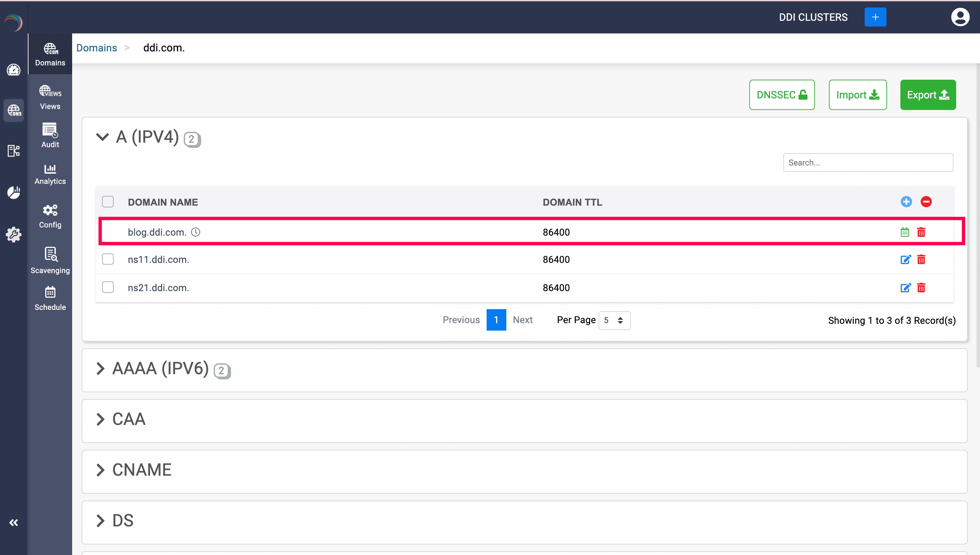
Task: Navigate to the Domains breadcrumb link
Action: click(96, 48)
